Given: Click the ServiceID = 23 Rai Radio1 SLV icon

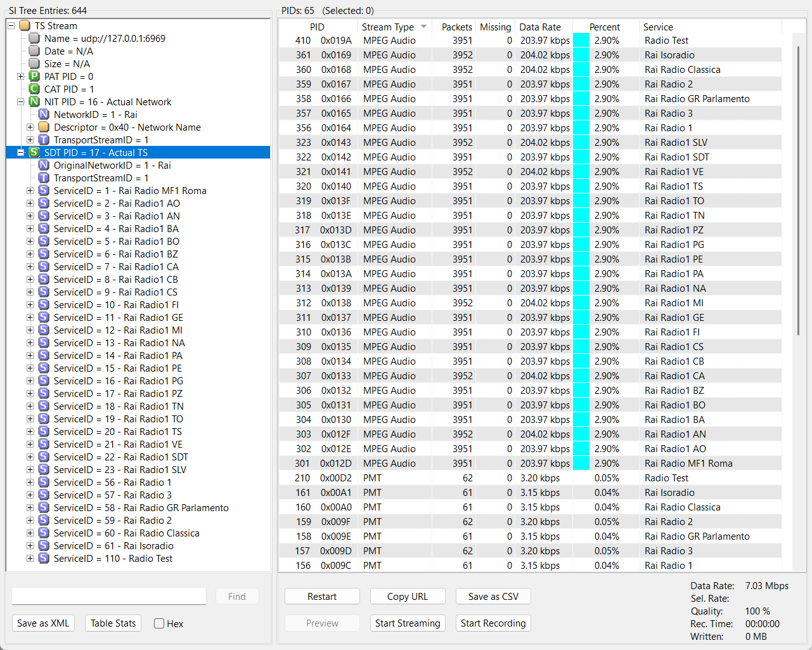Looking at the screenshot, I should [x=44, y=470].
